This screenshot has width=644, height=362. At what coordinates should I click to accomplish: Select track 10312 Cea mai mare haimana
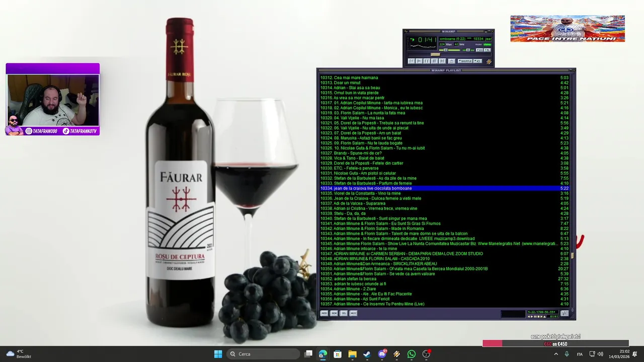click(444, 78)
